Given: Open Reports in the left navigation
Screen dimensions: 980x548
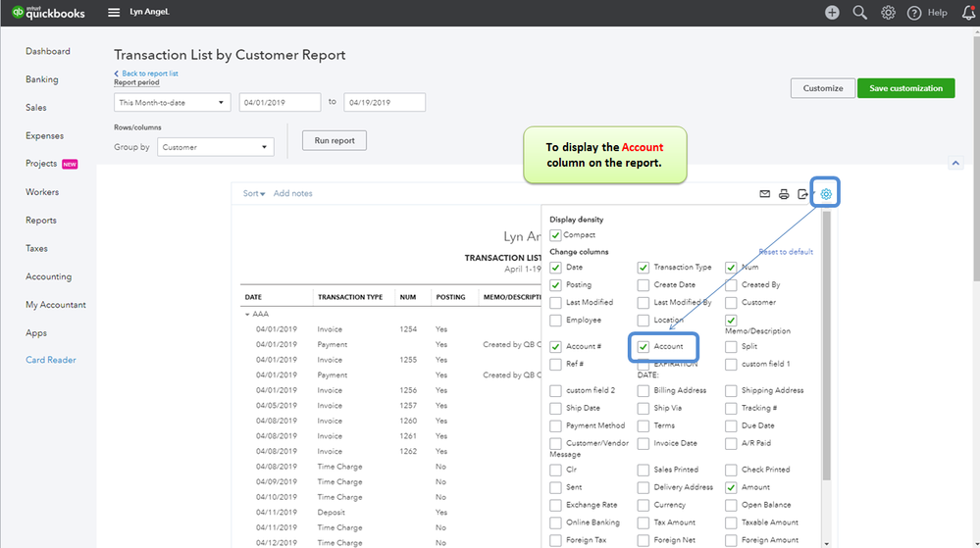Looking at the screenshot, I should click(41, 221).
